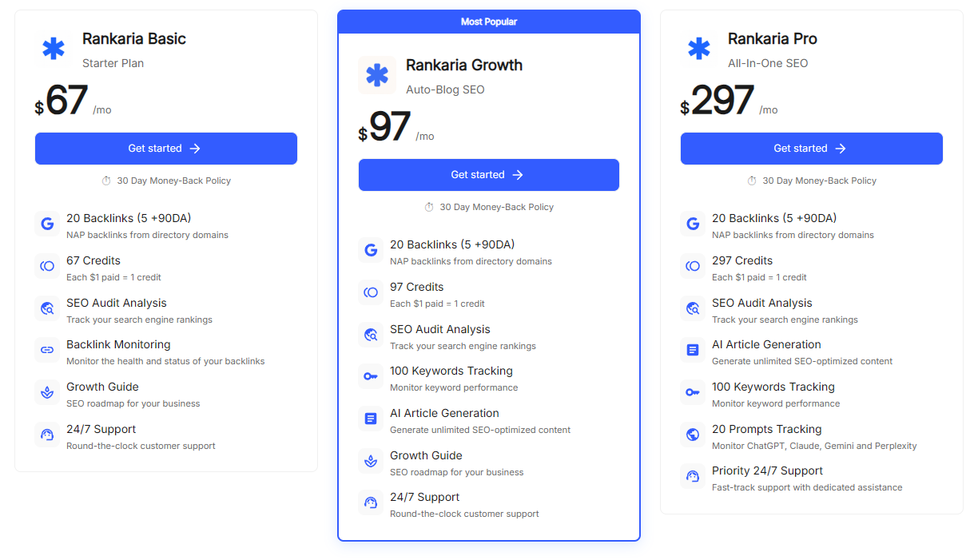Screen dimensions: 974x560
Task: Click 'Monitor ChatGPT, Claude, Gemini and Perplexity' text
Action: [814, 446]
